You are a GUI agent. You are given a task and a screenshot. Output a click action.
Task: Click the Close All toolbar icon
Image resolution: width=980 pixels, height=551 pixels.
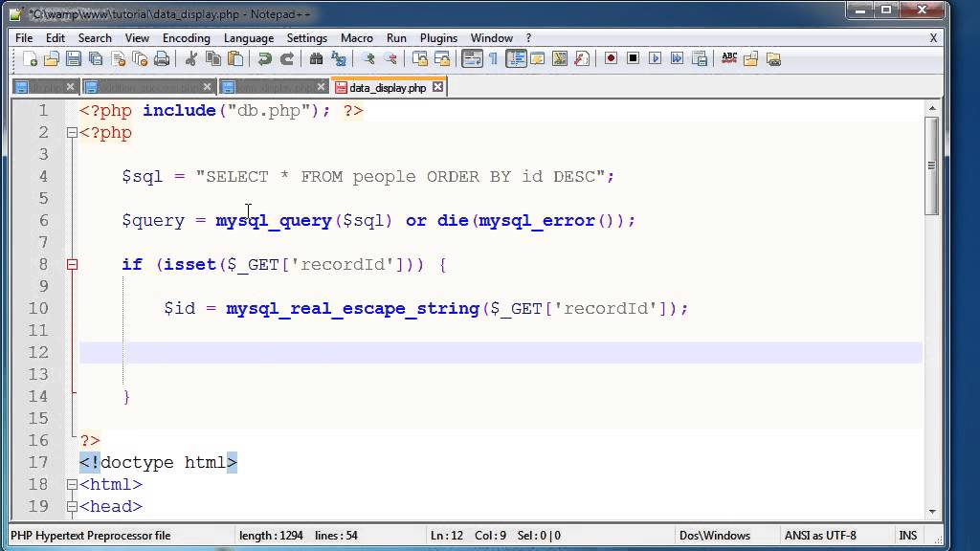(x=140, y=58)
